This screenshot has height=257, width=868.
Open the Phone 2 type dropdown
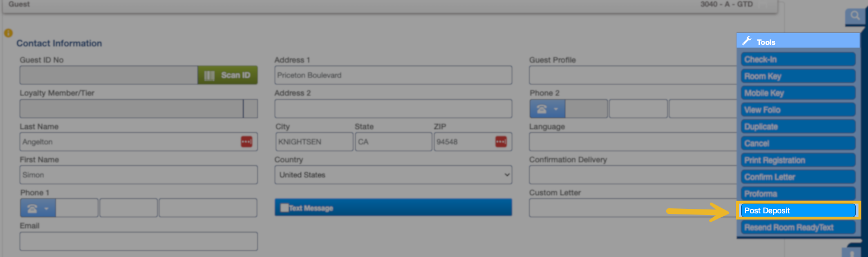(x=547, y=109)
